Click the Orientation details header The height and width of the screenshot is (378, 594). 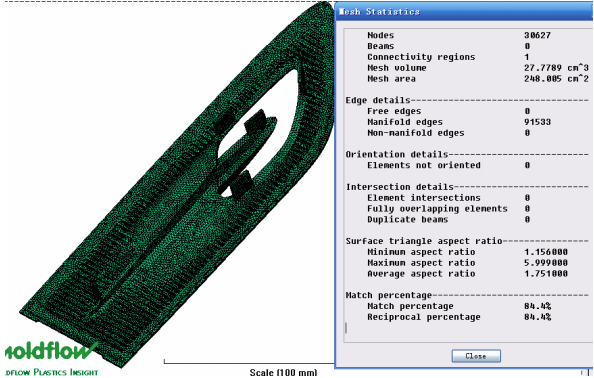(x=397, y=155)
